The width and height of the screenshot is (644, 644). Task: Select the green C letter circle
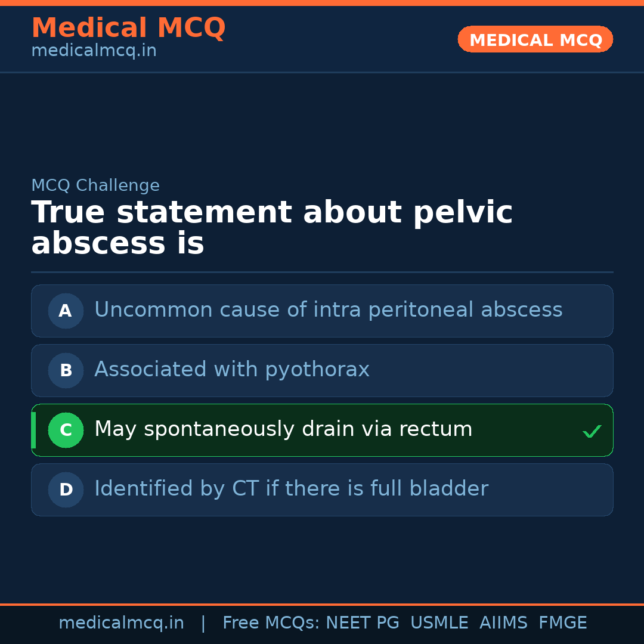click(66, 430)
